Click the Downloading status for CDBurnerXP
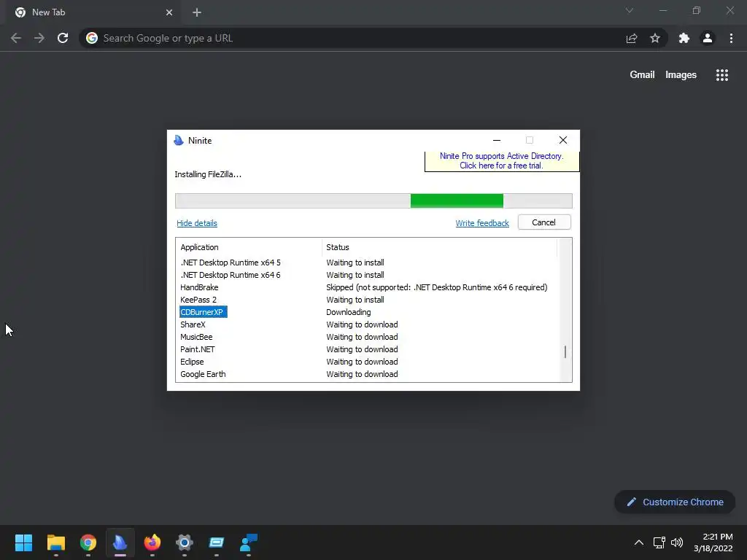 coord(348,312)
